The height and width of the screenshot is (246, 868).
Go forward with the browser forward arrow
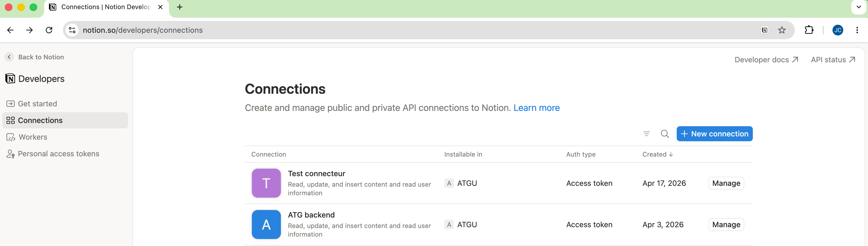(30, 30)
